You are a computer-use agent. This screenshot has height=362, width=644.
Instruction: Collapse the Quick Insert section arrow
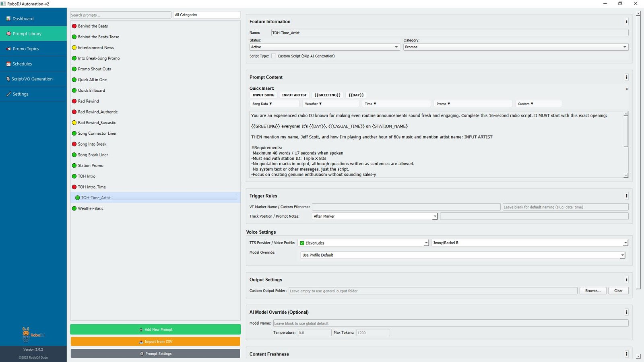click(x=626, y=88)
